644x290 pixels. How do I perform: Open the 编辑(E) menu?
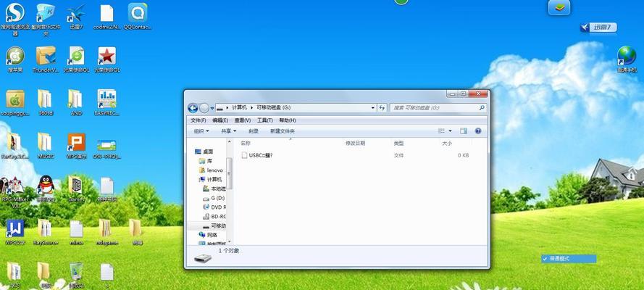click(220, 120)
